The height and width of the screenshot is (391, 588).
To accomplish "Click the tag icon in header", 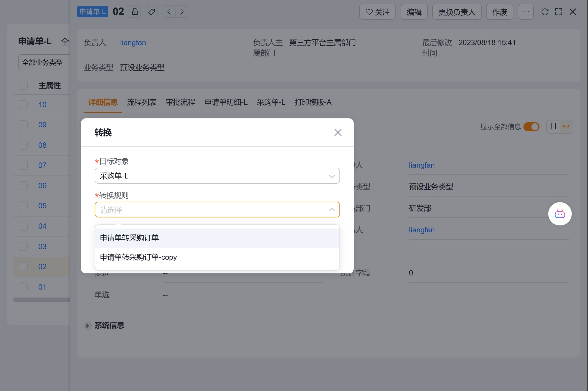I will point(152,12).
